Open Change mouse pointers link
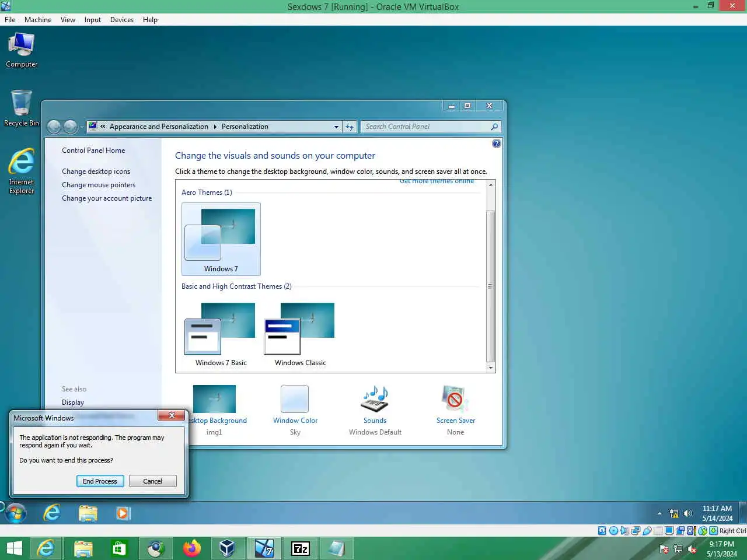The width and height of the screenshot is (747, 560). coord(99,185)
